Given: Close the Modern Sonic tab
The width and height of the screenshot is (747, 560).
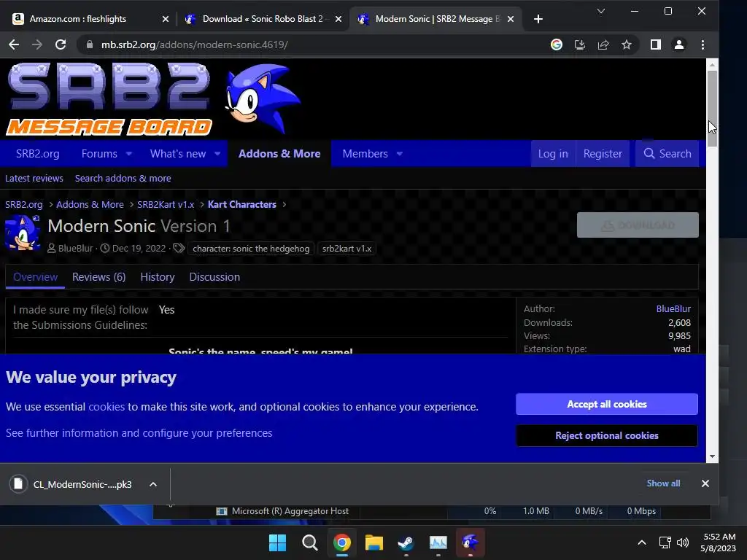Looking at the screenshot, I should pyautogui.click(x=511, y=19).
